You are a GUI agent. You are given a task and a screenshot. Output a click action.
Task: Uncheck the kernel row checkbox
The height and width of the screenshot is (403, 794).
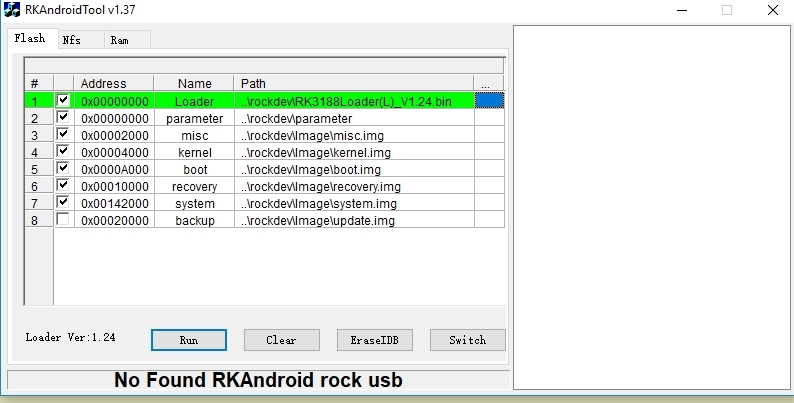63,151
